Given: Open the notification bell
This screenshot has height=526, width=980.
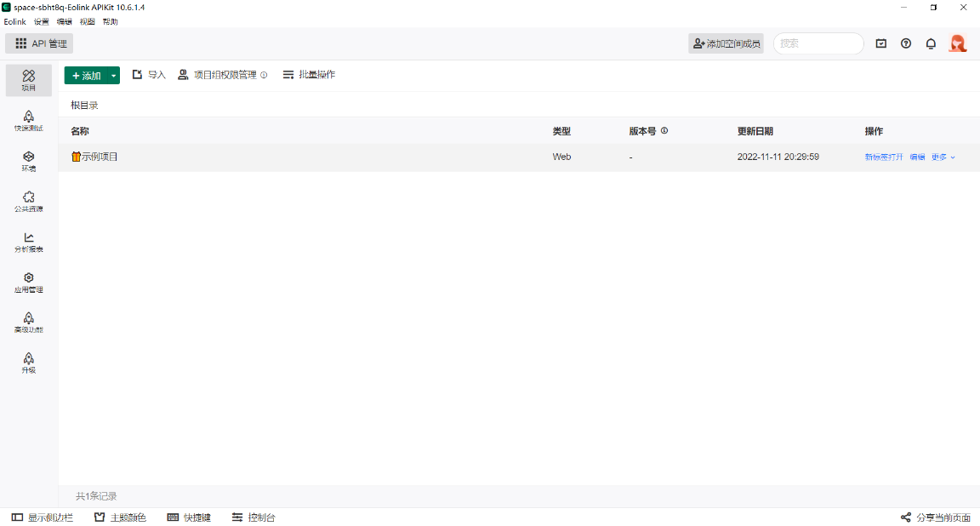Looking at the screenshot, I should click(x=931, y=43).
